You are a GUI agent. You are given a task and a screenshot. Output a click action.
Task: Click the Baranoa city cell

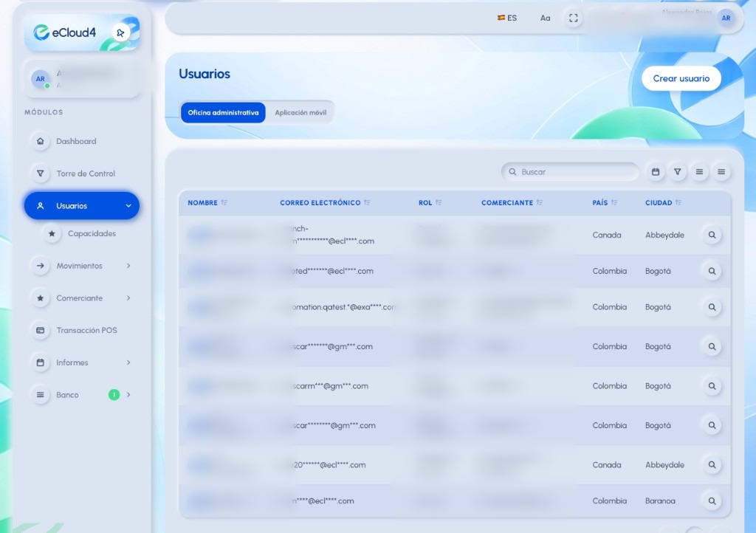(x=660, y=501)
